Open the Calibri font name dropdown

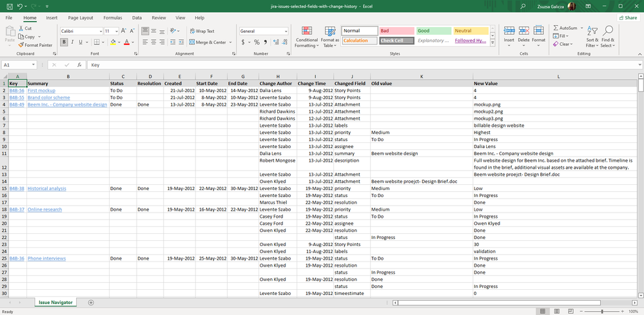tap(101, 31)
